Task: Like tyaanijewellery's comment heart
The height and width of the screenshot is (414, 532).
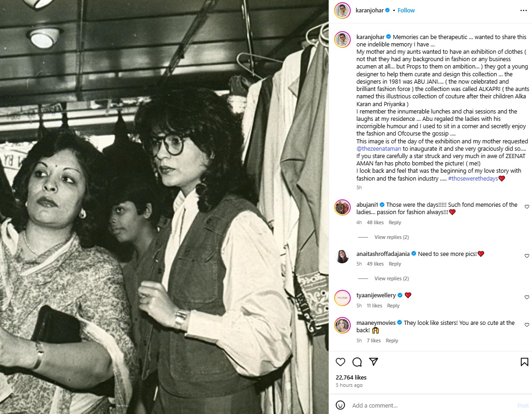Action: tap(526, 297)
